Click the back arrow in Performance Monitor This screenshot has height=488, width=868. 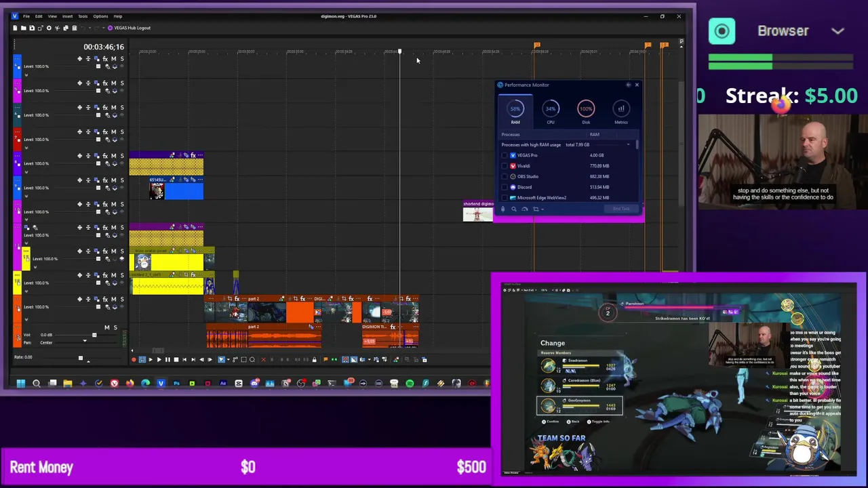(628, 85)
